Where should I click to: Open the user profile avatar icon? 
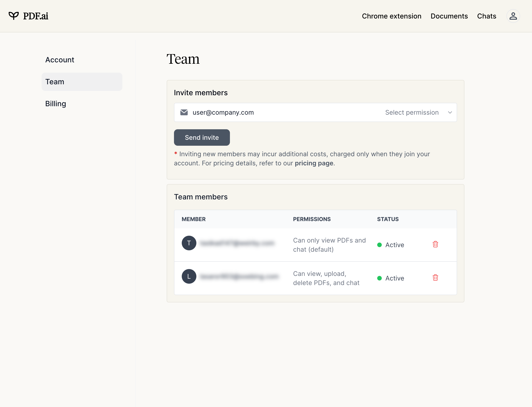513,16
